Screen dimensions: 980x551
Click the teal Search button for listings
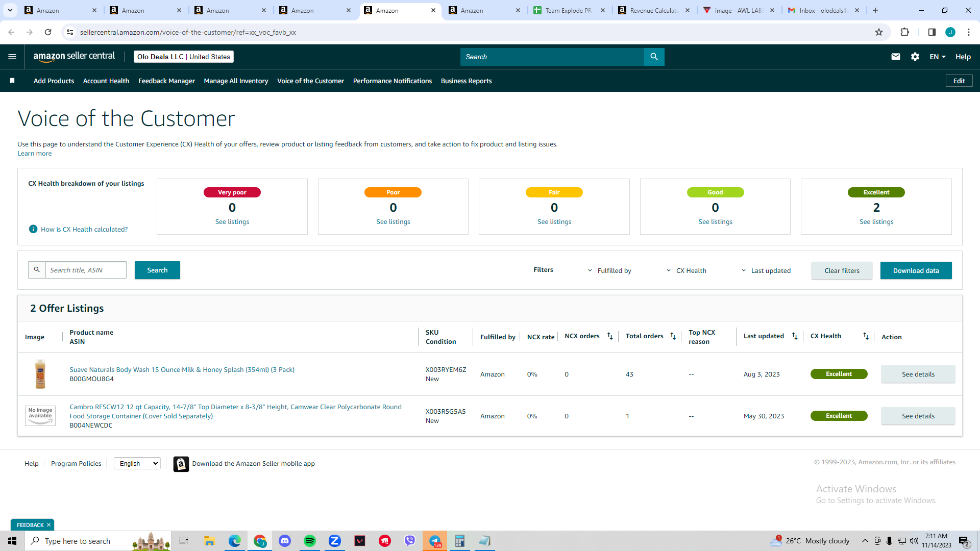pos(157,270)
